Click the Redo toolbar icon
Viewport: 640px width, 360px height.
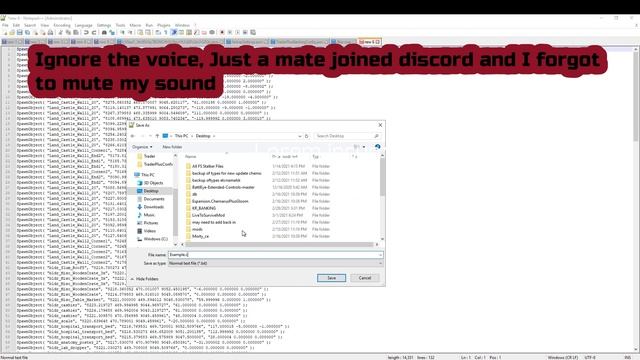[94, 32]
